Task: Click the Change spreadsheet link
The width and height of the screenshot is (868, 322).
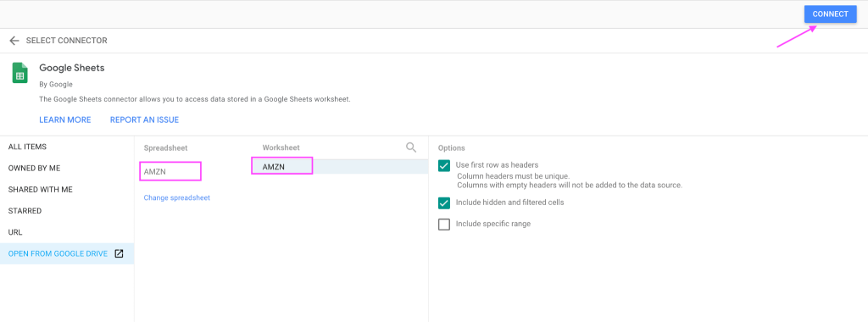Action: click(176, 197)
